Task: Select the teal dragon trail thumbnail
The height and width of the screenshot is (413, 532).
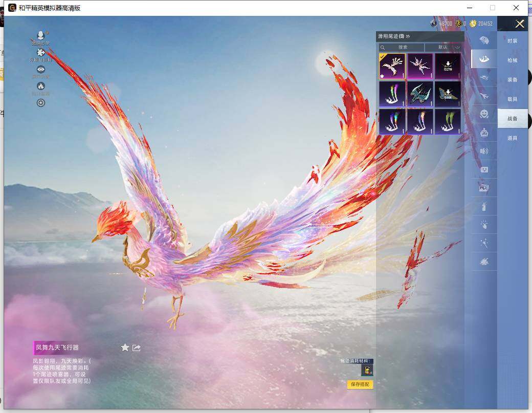Action: (420, 94)
